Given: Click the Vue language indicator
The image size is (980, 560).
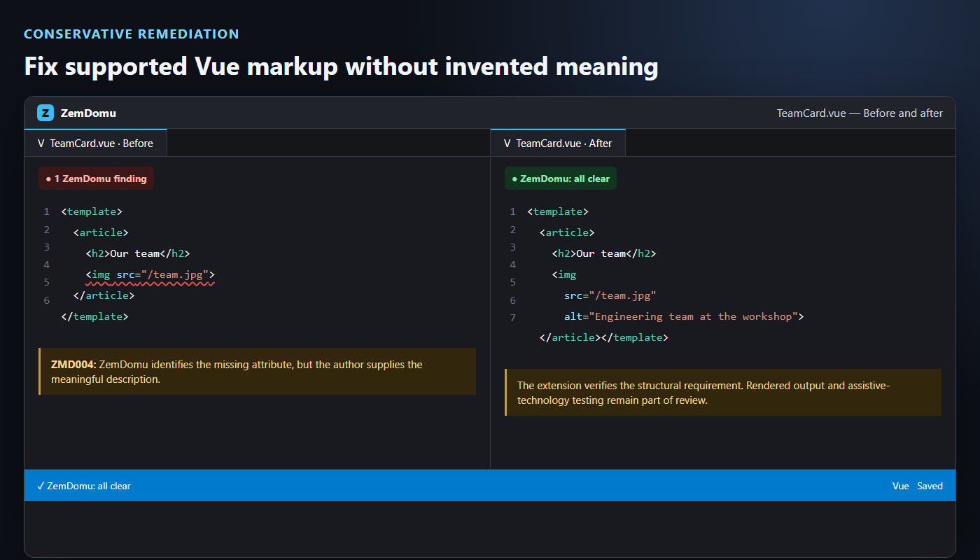Looking at the screenshot, I should pyautogui.click(x=901, y=486).
